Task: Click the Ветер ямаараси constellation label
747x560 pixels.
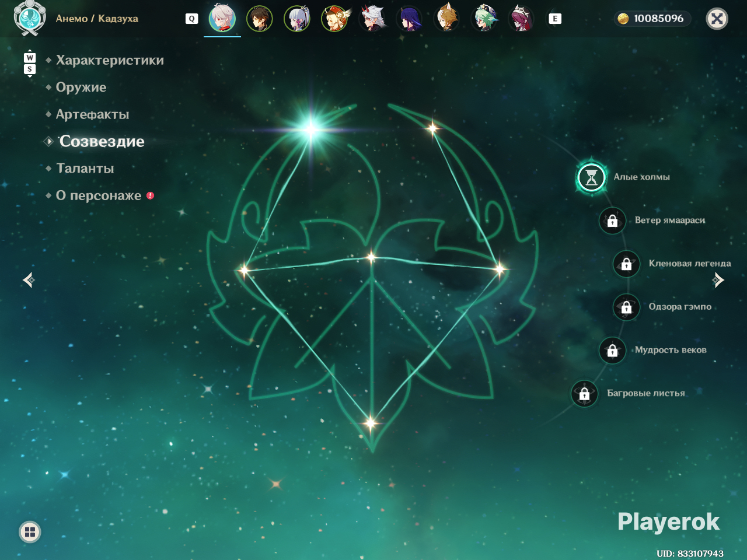Action: pos(670,220)
